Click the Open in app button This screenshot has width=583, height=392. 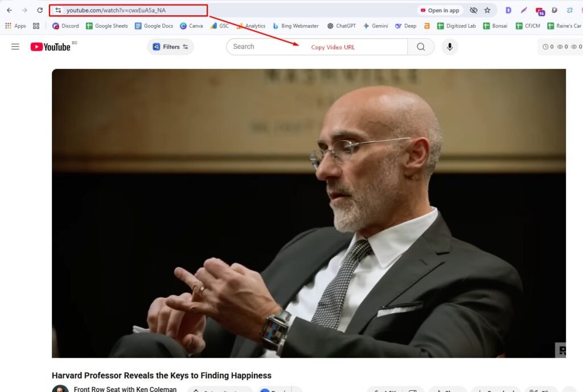440,10
